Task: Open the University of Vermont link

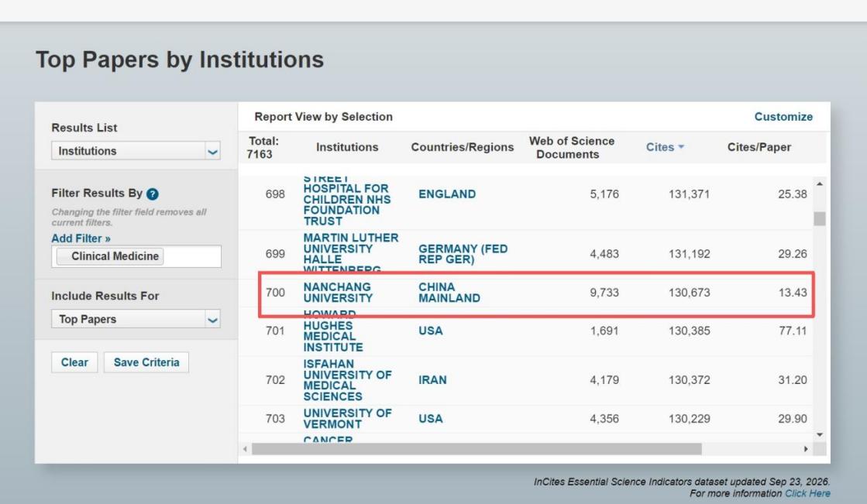Action: coord(347,419)
